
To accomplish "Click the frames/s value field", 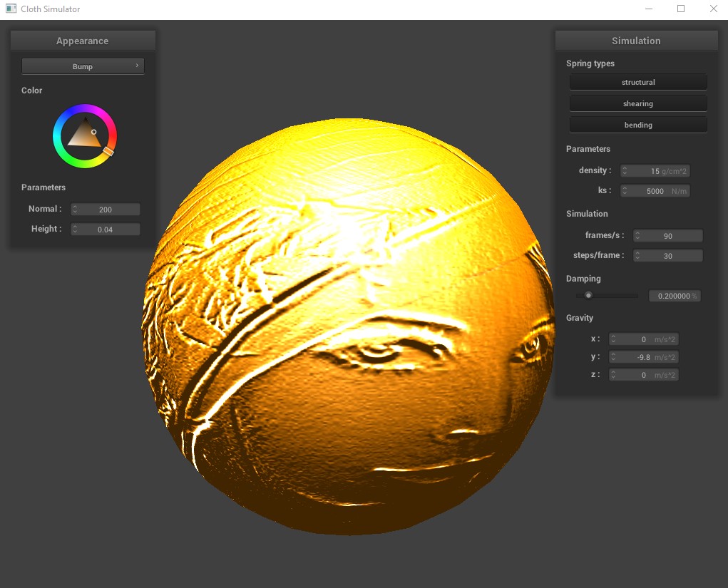I will (668, 236).
